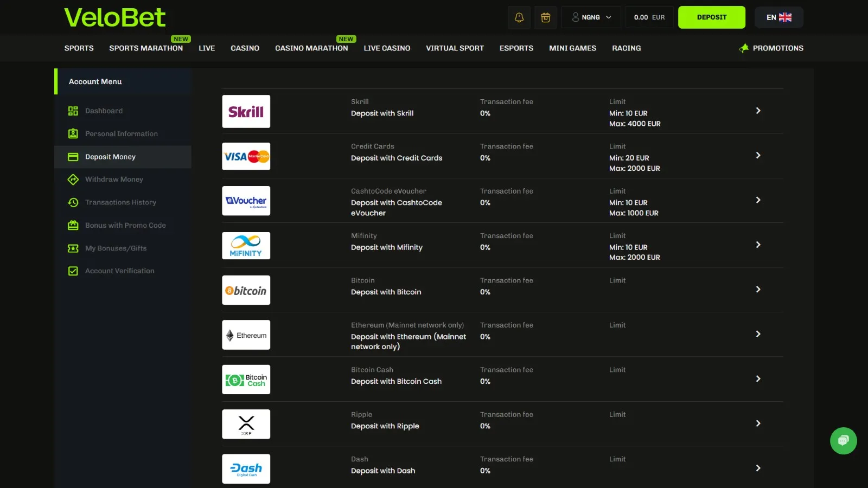Click the Account Verification checkmark icon
The width and height of the screenshot is (868, 488).
73,271
